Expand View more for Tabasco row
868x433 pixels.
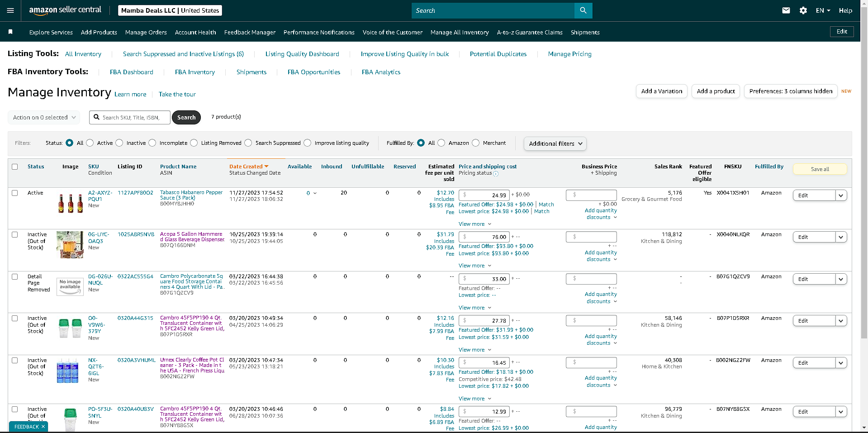tap(474, 224)
